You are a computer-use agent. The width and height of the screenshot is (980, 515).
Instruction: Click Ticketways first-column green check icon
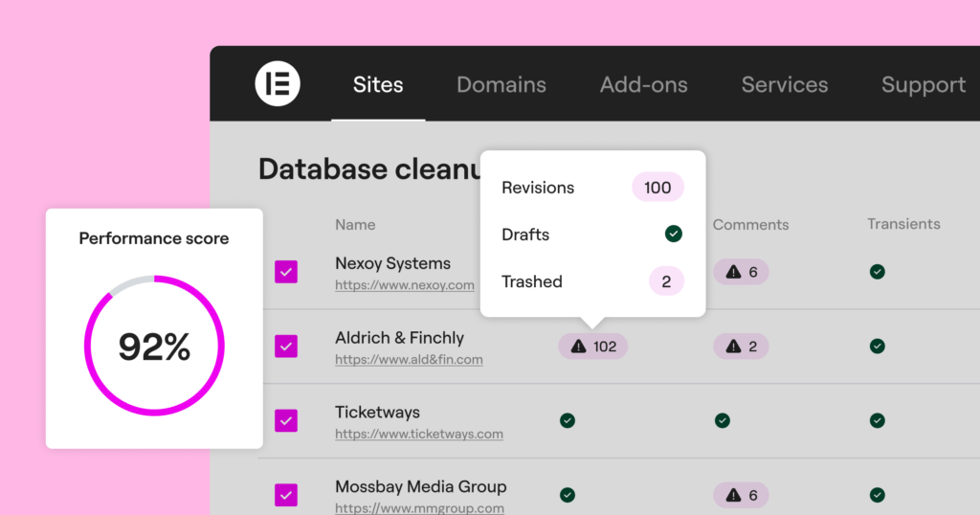click(x=568, y=420)
